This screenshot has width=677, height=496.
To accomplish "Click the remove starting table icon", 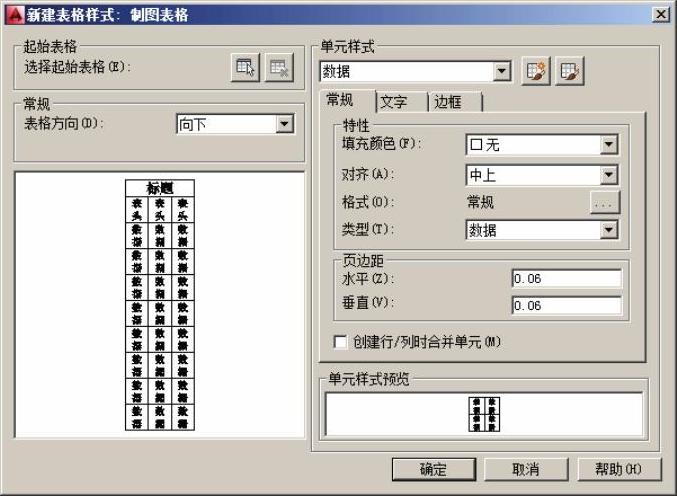I will [280, 67].
